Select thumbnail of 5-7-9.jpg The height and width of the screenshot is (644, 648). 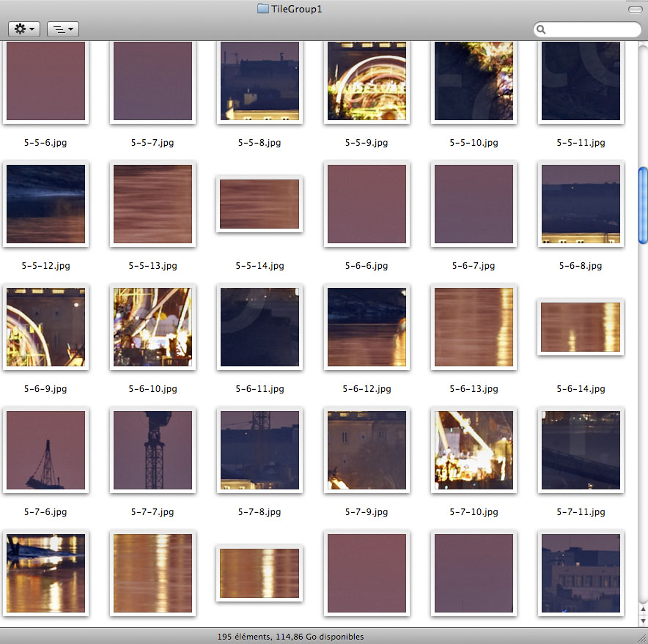click(x=367, y=451)
